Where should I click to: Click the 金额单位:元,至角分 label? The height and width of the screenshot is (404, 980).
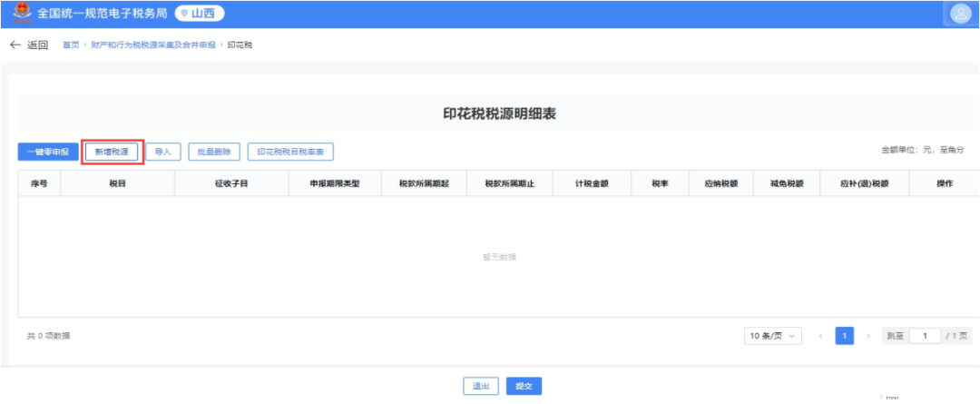coord(923,150)
